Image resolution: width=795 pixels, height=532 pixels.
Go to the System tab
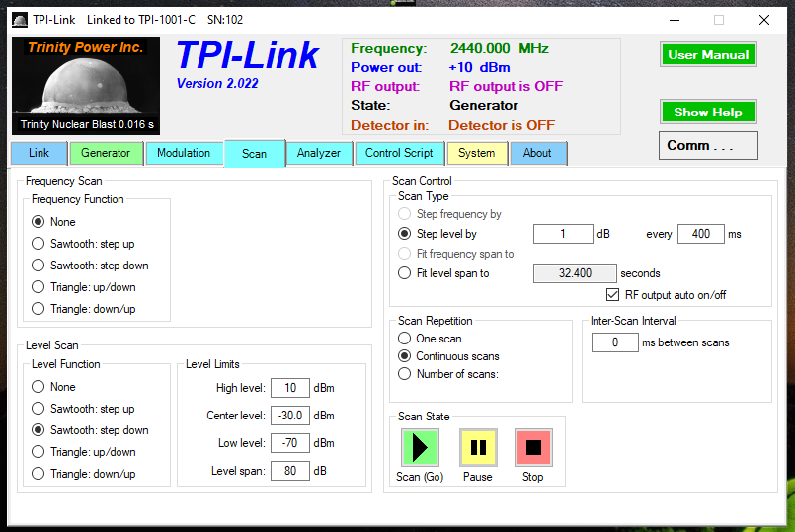coord(477,153)
